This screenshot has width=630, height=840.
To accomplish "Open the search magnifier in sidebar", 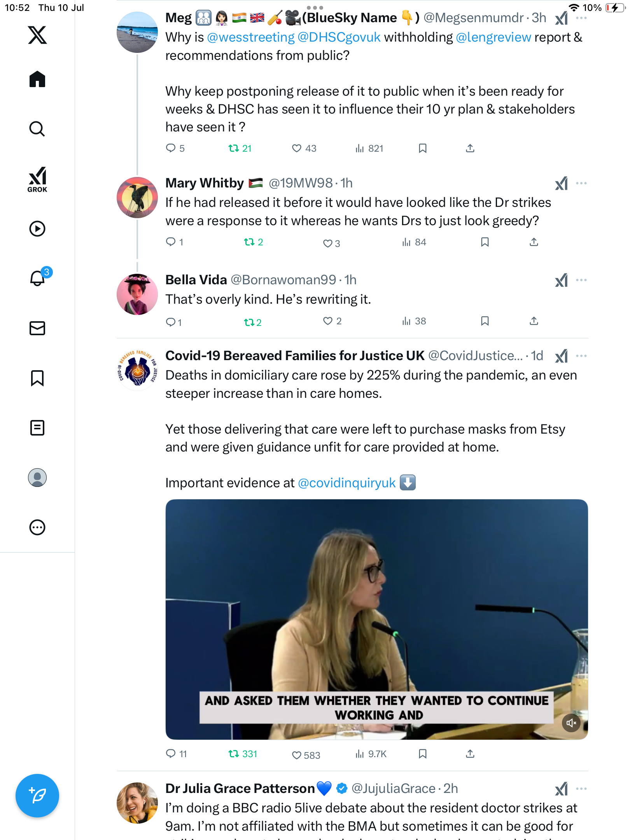I will point(37,129).
